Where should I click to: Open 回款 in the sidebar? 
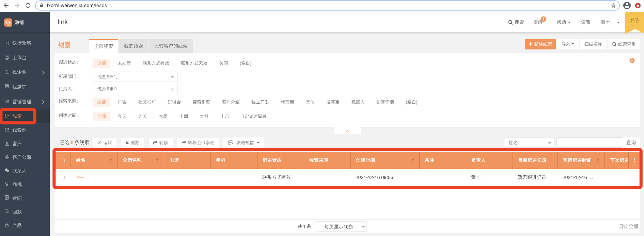tap(17, 212)
